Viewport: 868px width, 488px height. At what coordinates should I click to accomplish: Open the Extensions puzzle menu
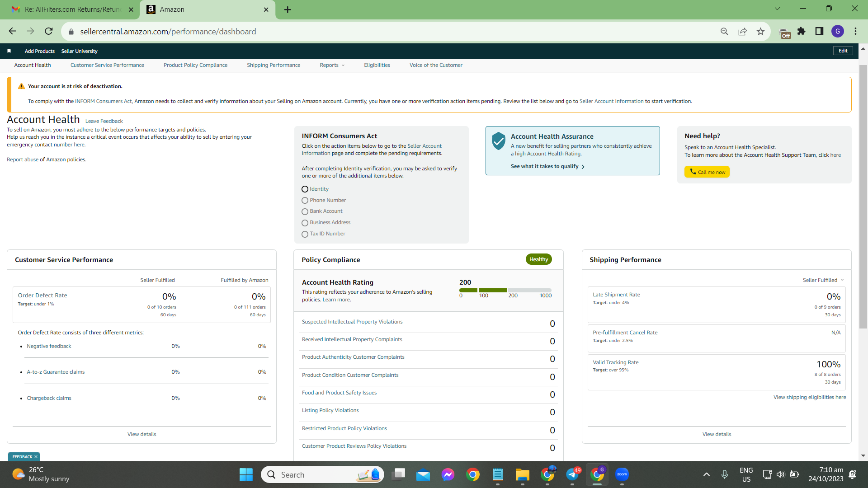coord(801,31)
